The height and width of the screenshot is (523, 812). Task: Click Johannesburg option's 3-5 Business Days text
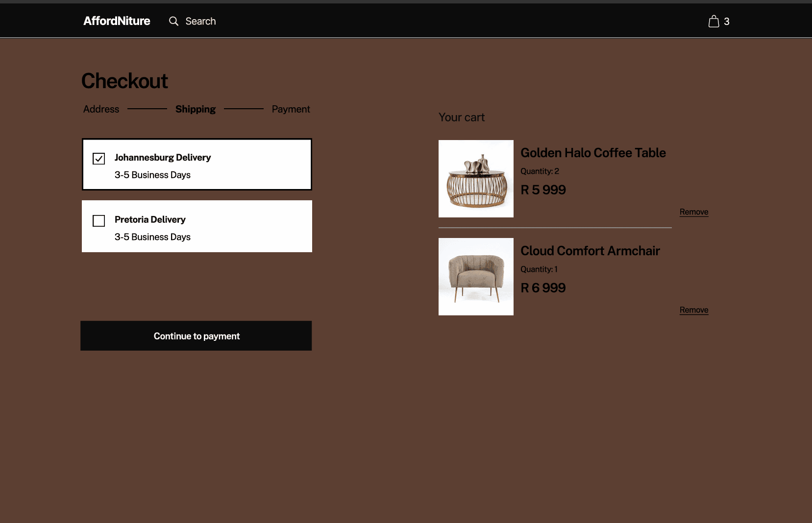(x=152, y=175)
